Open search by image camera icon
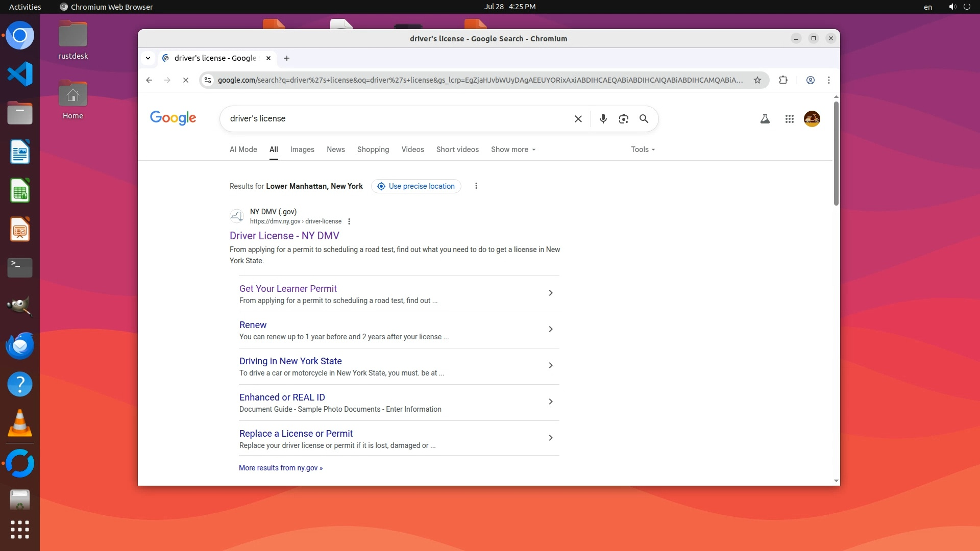The width and height of the screenshot is (980, 551). (x=623, y=119)
